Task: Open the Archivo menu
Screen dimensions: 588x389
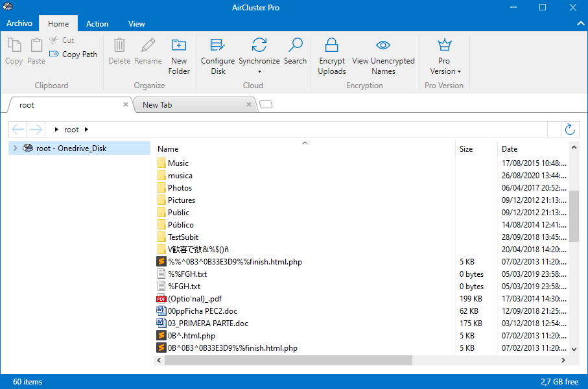Action: click(x=19, y=23)
